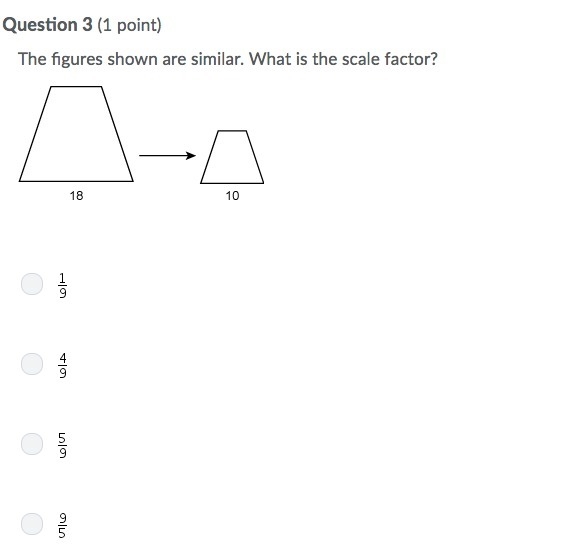The height and width of the screenshot is (558, 577).
Task: Click the (1 point) score text
Action: pos(129,25)
